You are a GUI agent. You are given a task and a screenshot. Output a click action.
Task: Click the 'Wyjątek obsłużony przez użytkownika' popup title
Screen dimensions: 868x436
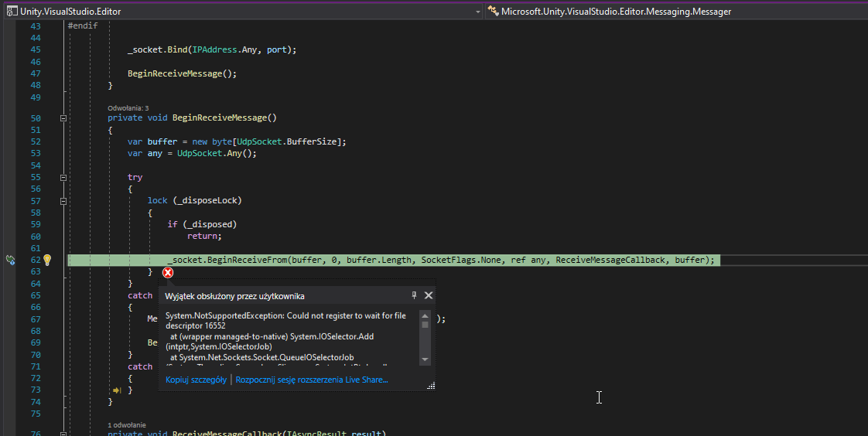tap(234, 296)
